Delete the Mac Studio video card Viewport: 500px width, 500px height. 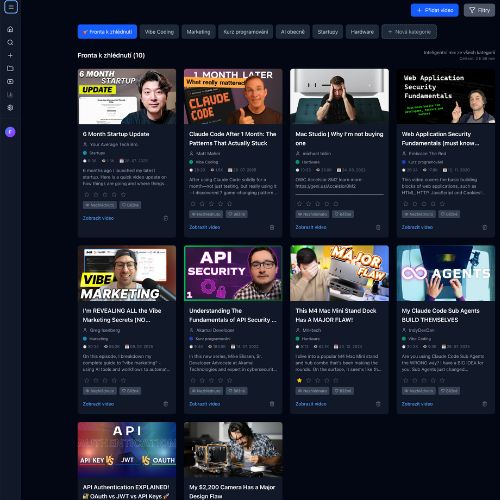378,227
